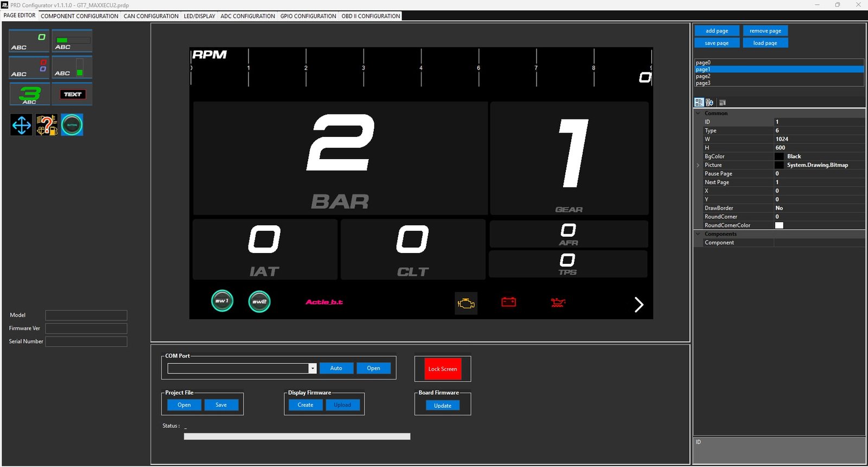Click the add page button
This screenshot has width=868, height=467.
point(717,31)
